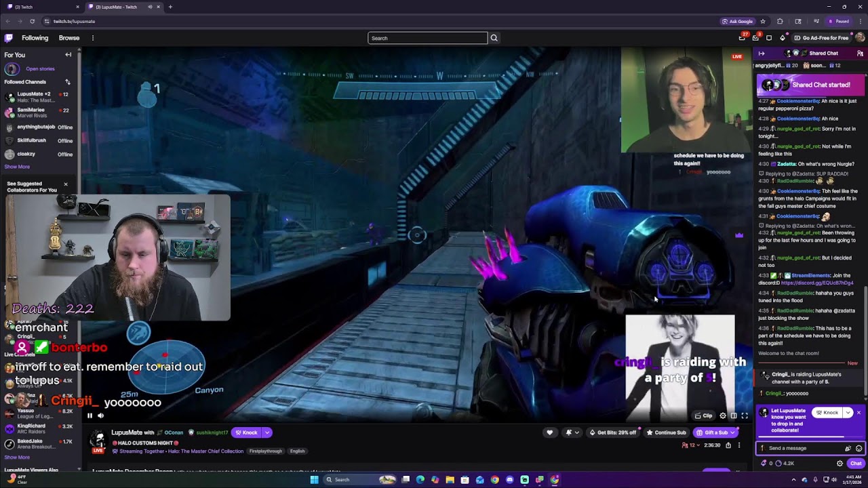Toggle the follow heart button

[550, 432]
